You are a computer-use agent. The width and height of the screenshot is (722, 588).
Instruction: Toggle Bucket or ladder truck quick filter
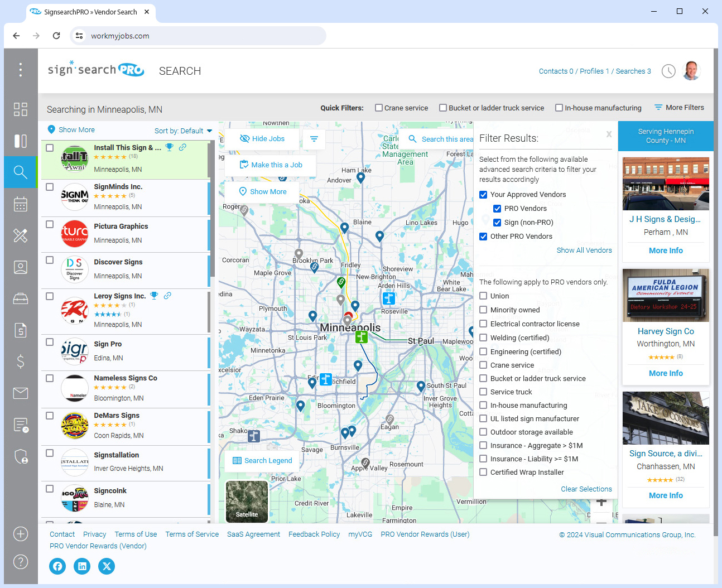[x=443, y=108]
